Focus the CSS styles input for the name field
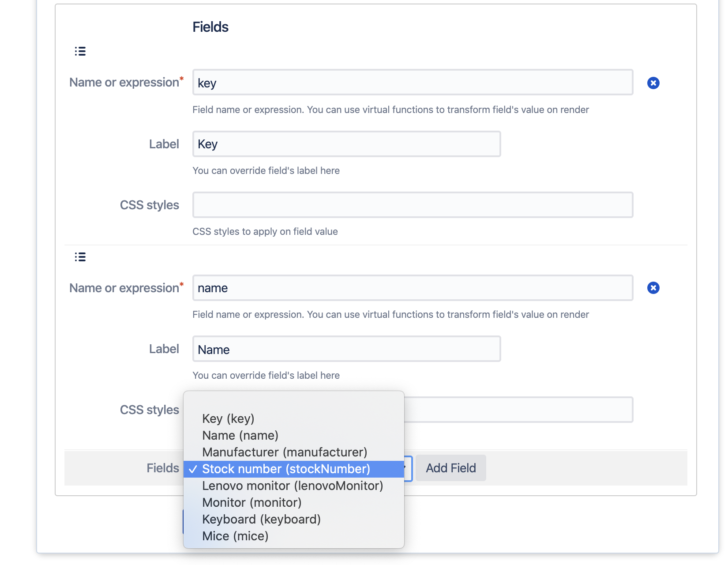728x565 pixels. tap(518, 410)
